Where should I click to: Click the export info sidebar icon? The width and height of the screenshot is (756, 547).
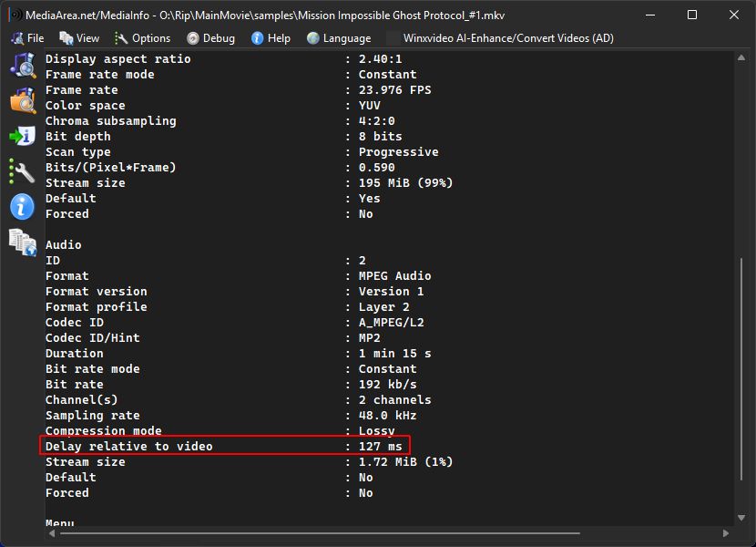tap(23, 136)
